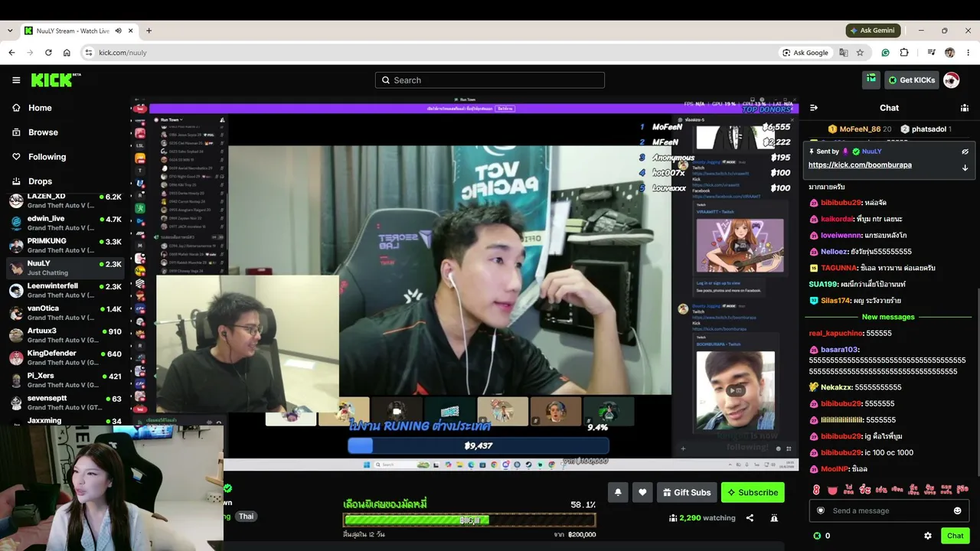Click the red 8 chat emote
This screenshot has height=551, width=980.
point(816,489)
